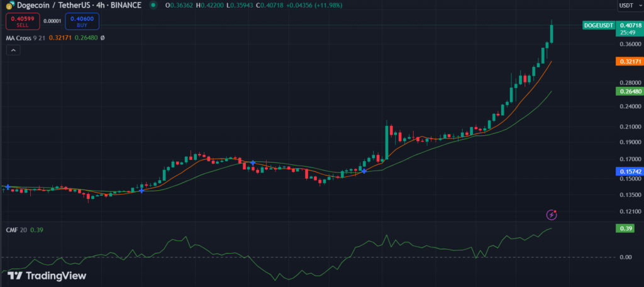Click the blue BUY 0.40600 button

[x=82, y=21]
